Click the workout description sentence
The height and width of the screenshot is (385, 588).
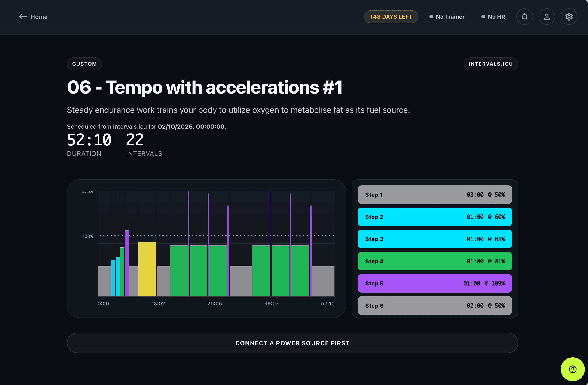238,110
